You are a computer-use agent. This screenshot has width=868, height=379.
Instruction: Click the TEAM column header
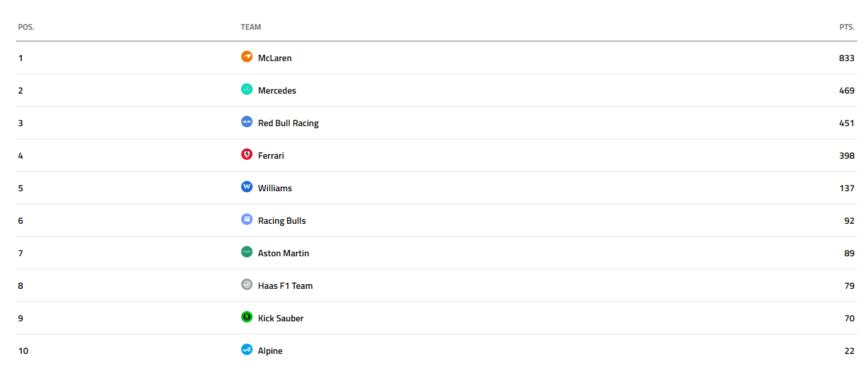(x=251, y=27)
